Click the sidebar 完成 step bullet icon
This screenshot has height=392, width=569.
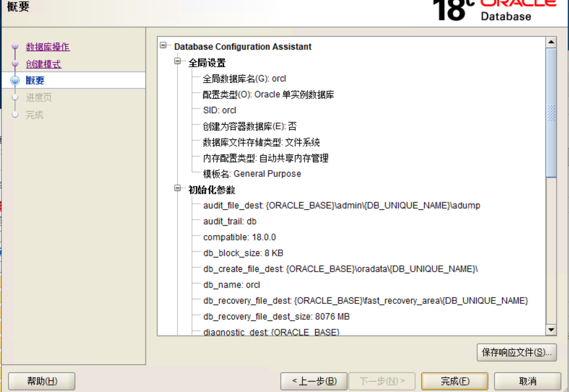click(15, 114)
